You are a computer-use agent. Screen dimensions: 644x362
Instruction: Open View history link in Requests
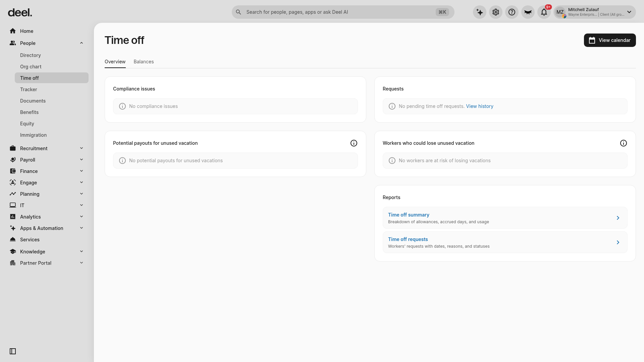[480, 106]
